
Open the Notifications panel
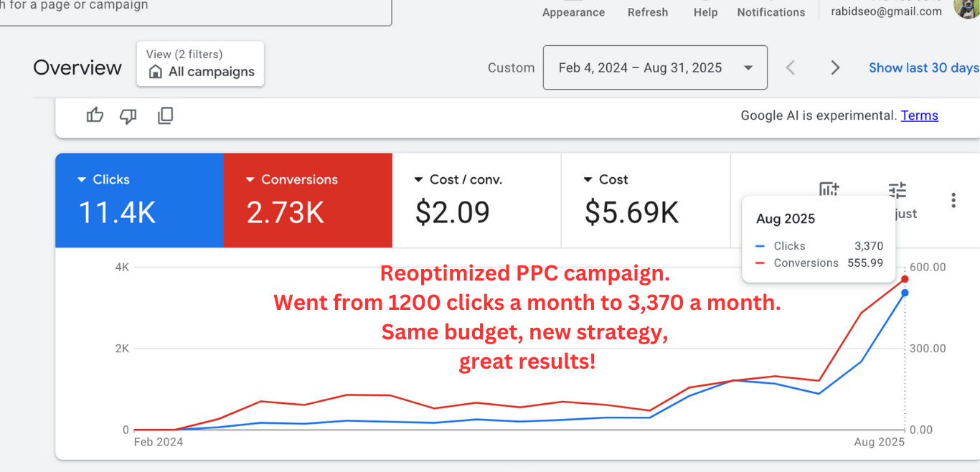coord(771,11)
